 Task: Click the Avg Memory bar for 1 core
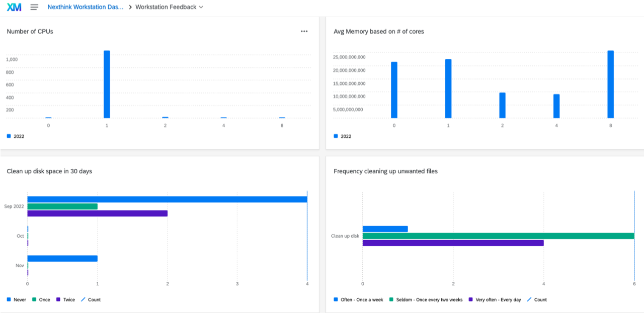[x=448, y=88]
